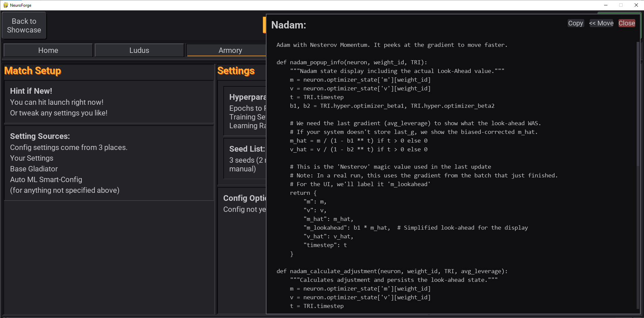Close the Nadam popup
The width and height of the screenshot is (644, 318).
click(x=627, y=23)
